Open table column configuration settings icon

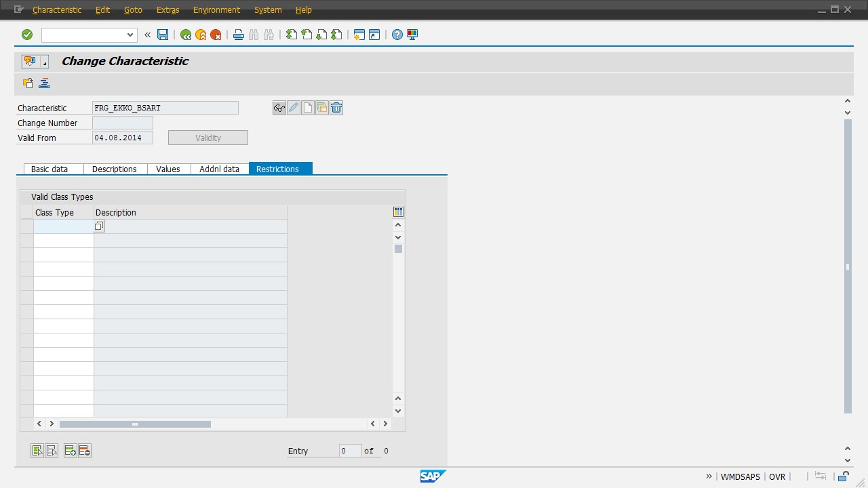[398, 212]
